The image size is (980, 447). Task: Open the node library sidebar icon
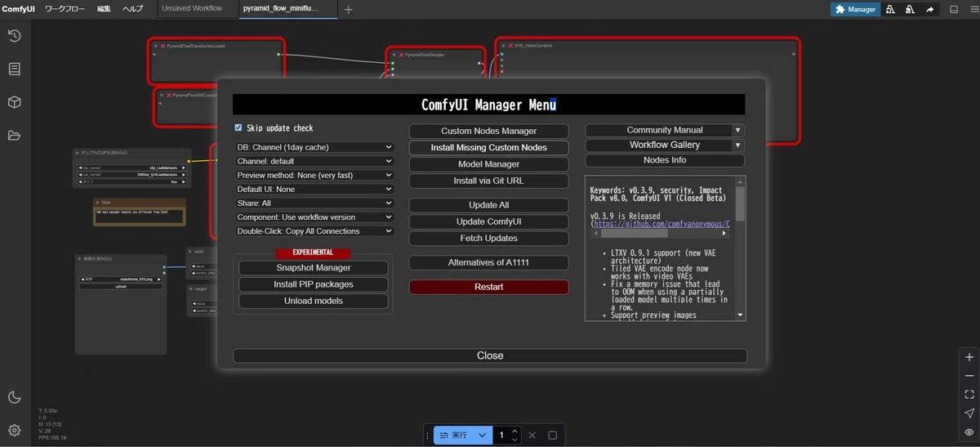[x=14, y=69]
